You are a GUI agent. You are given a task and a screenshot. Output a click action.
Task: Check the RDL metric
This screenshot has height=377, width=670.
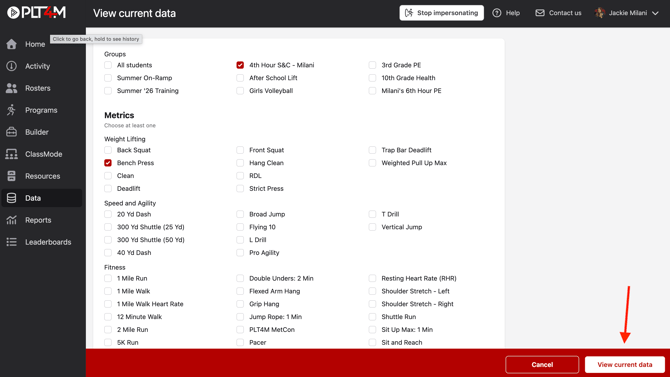240,176
